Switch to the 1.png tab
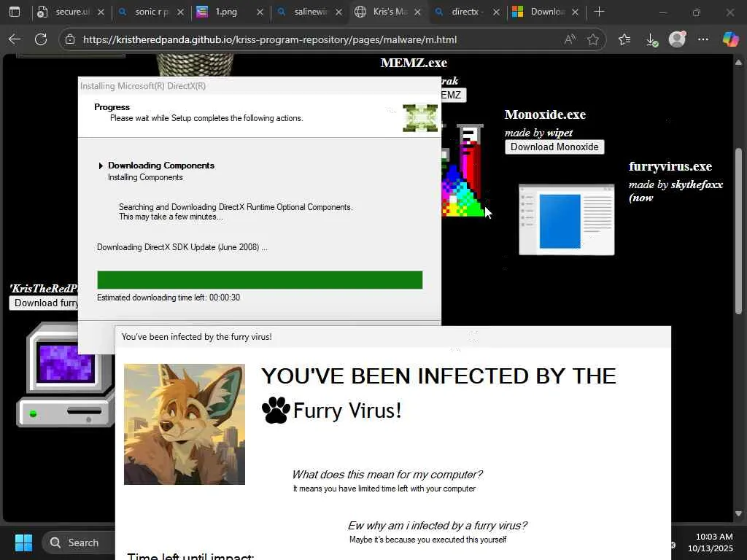 230,12
